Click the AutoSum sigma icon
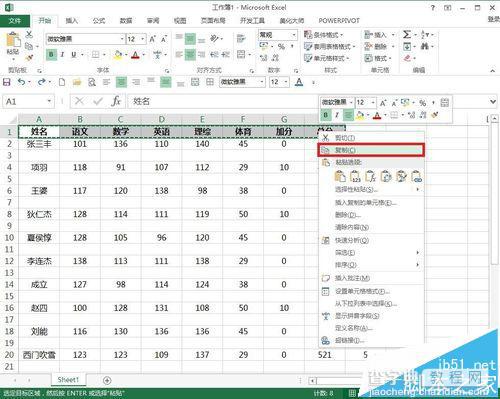Viewport: 500px width, 399px height. [x=407, y=34]
